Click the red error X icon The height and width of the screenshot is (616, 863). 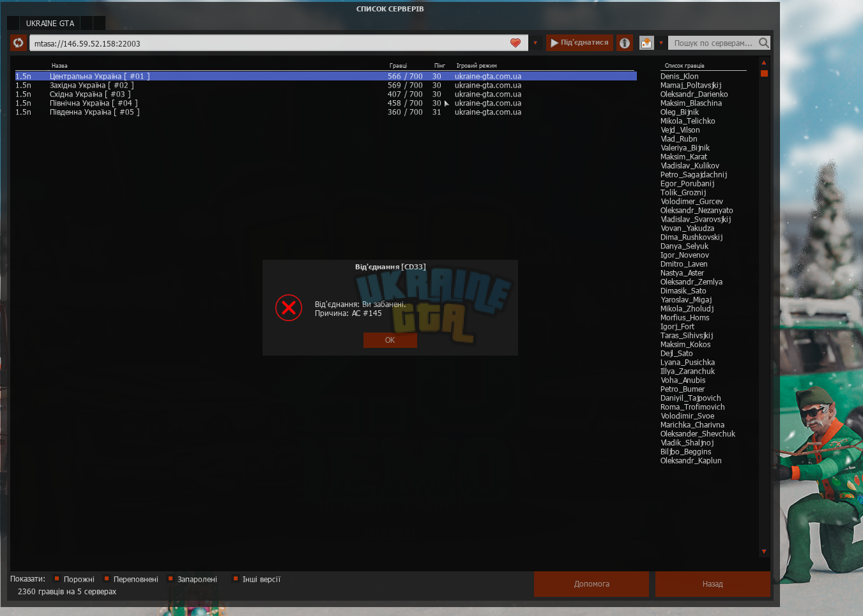(x=289, y=308)
